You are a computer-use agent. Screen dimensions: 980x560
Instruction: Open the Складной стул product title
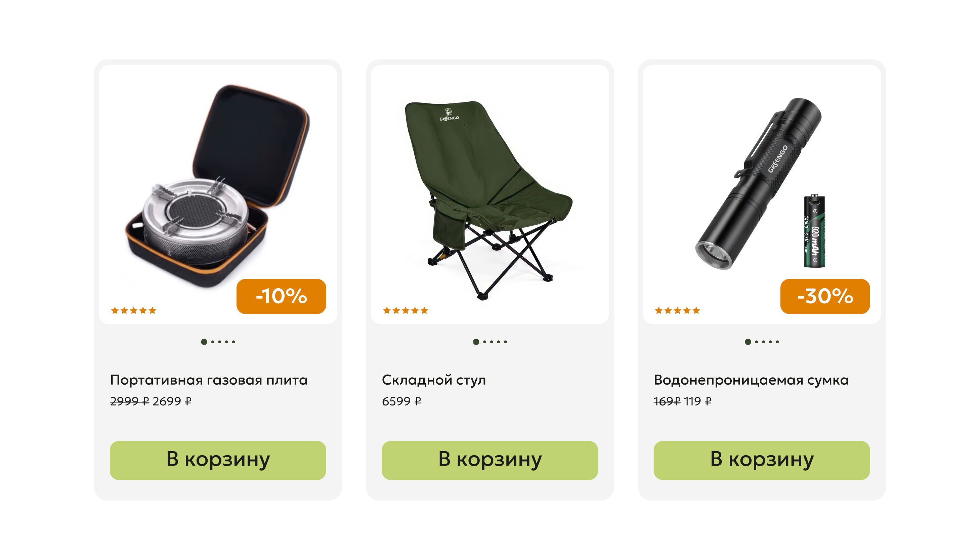coord(434,380)
